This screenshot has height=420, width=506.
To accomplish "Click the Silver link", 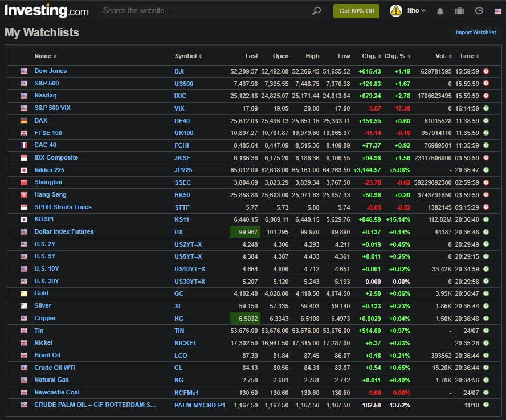I will pos(43,305).
